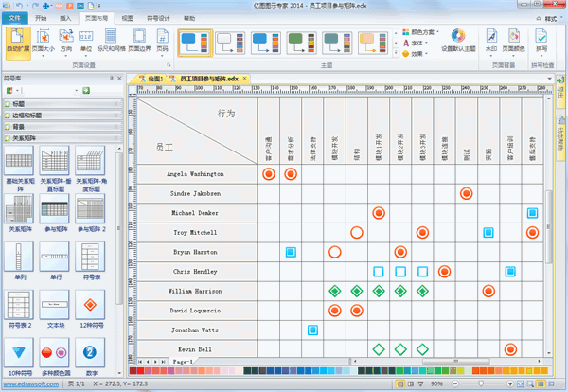Switch to the 视图 view tab
Viewport: 568px width, 392px height.
pyautogui.click(x=127, y=18)
